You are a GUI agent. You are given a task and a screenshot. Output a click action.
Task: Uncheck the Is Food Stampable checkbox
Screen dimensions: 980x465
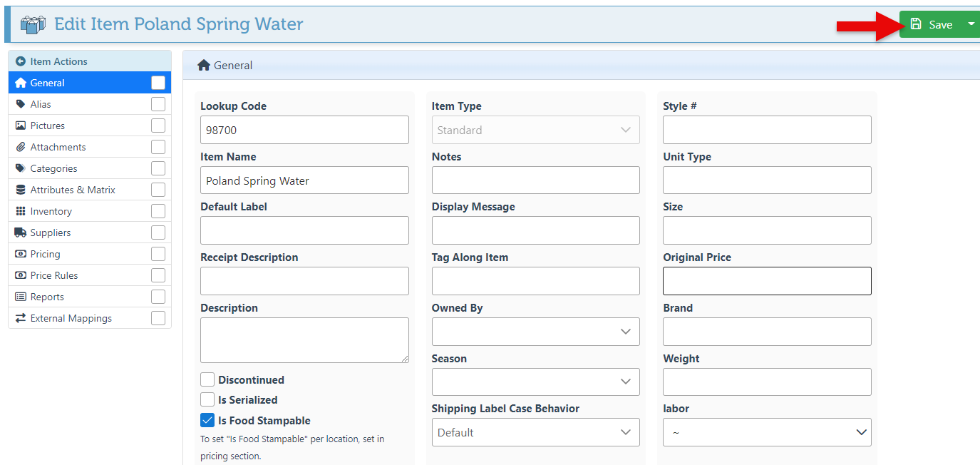point(207,420)
